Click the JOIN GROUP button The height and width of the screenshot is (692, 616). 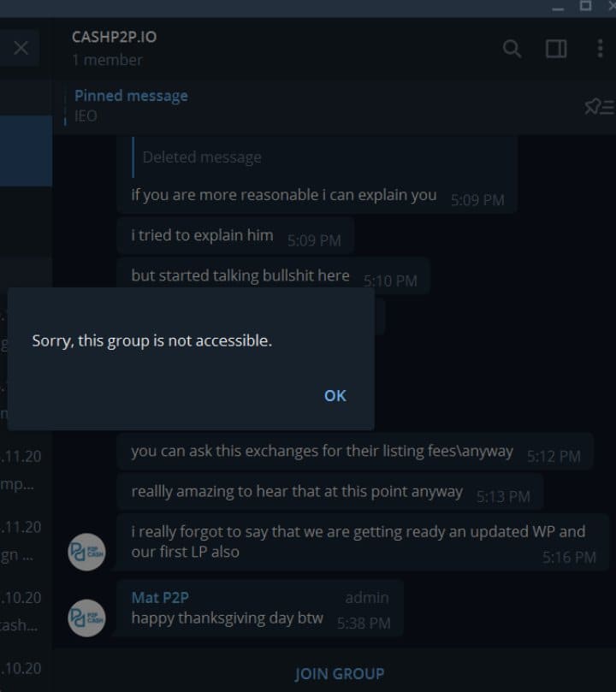[340, 674]
